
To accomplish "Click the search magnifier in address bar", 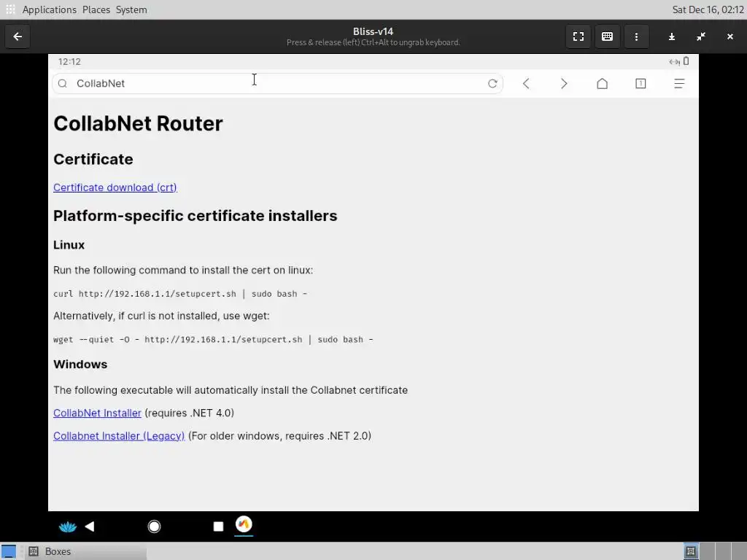I will [63, 84].
